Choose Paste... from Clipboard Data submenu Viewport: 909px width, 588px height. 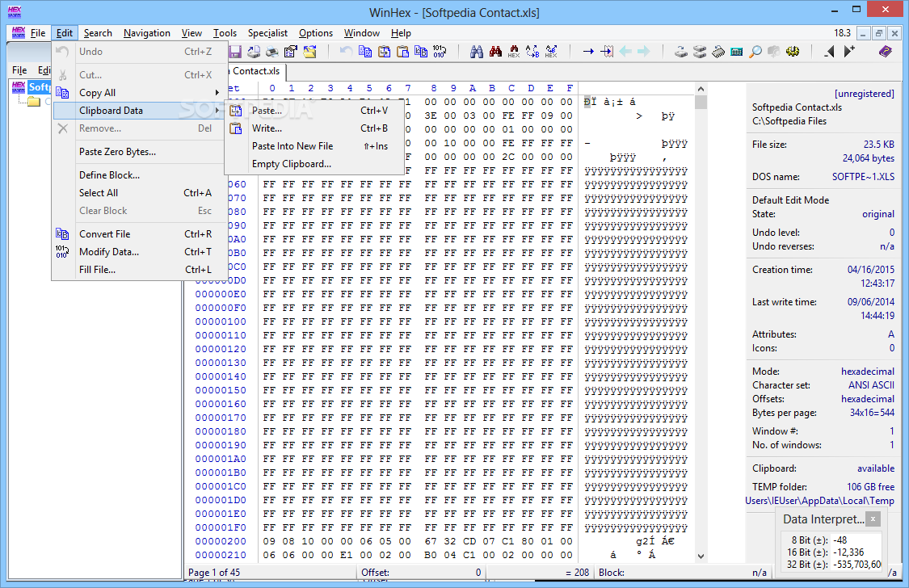click(x=314, y=110)
